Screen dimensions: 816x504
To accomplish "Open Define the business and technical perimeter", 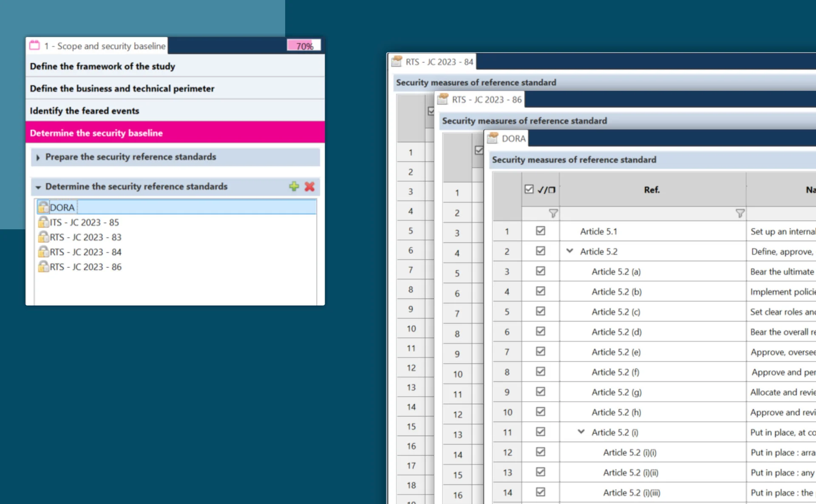I will pyautogui.click(x=175, y=88).
